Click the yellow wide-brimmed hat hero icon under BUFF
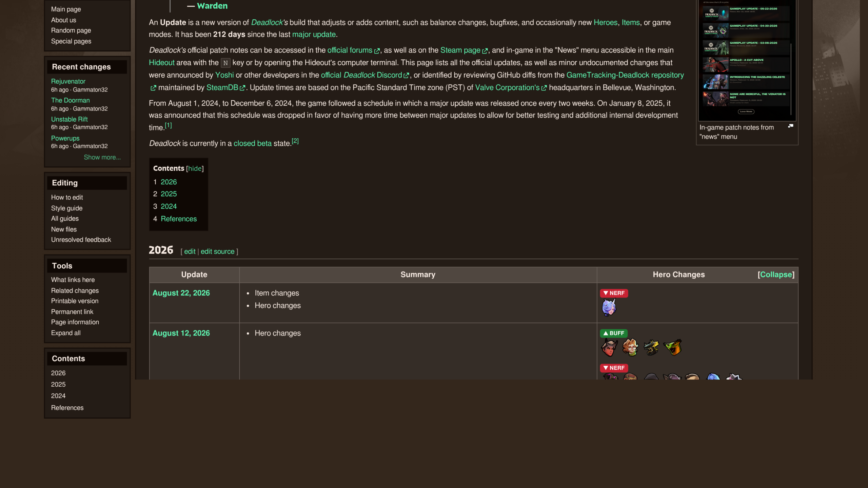This screenshot has height=488, width=868. click(x=651, y=347)
